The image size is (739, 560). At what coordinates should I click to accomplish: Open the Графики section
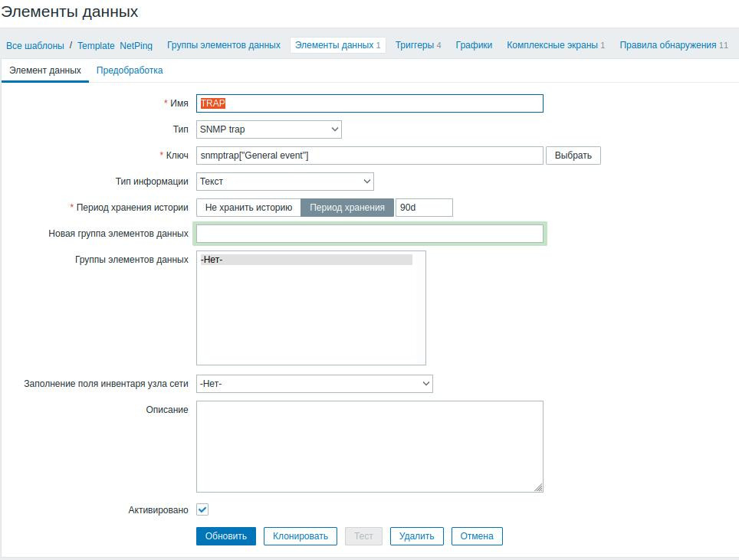[474, 45]
